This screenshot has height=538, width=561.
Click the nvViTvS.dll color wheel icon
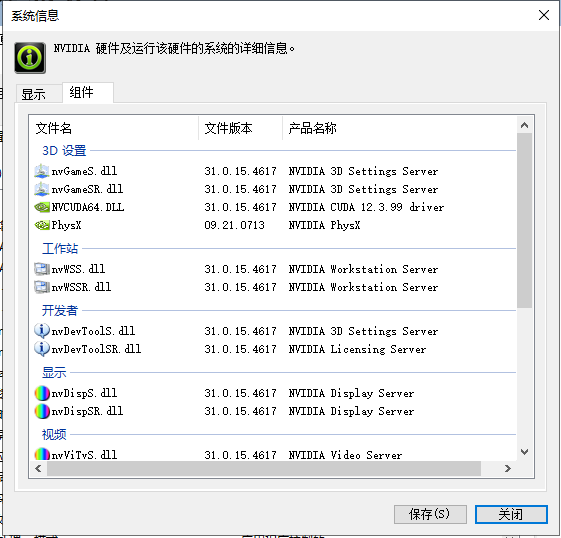click(x=42, y=454)
